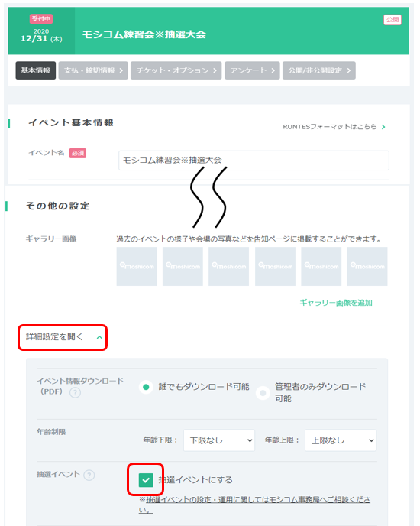This screenshot has height=526, width=420.
Task: Click the 必須 badge by イベント名
Action: click(x=78, y=154)
